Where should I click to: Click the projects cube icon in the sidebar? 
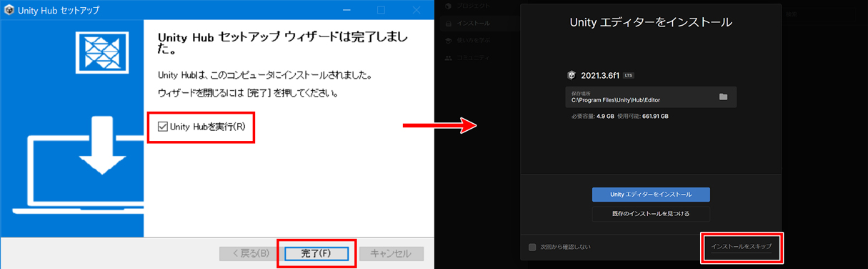(x=448, y=6)
